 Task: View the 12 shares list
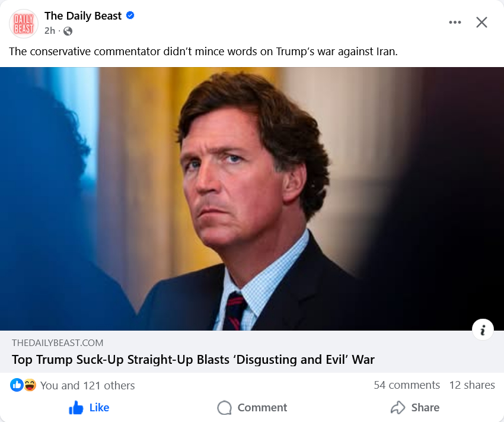click(472, 385)
